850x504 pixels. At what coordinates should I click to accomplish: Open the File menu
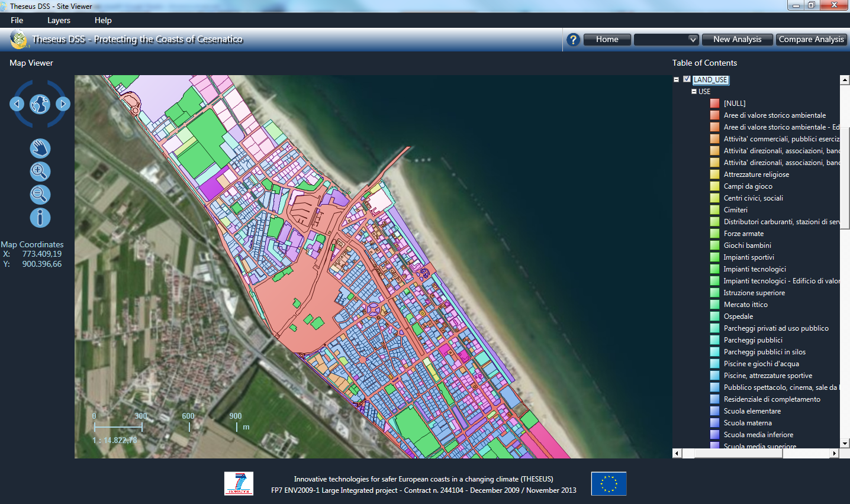[17, 20]
